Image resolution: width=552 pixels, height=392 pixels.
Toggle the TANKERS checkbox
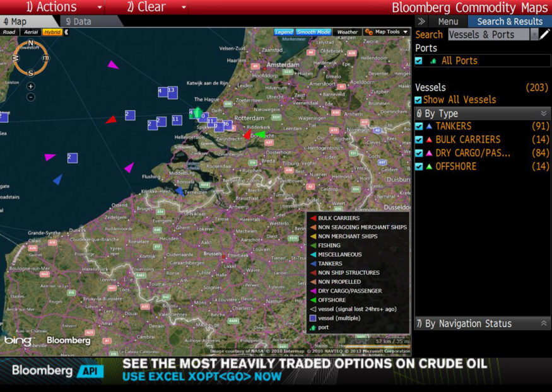419,126
